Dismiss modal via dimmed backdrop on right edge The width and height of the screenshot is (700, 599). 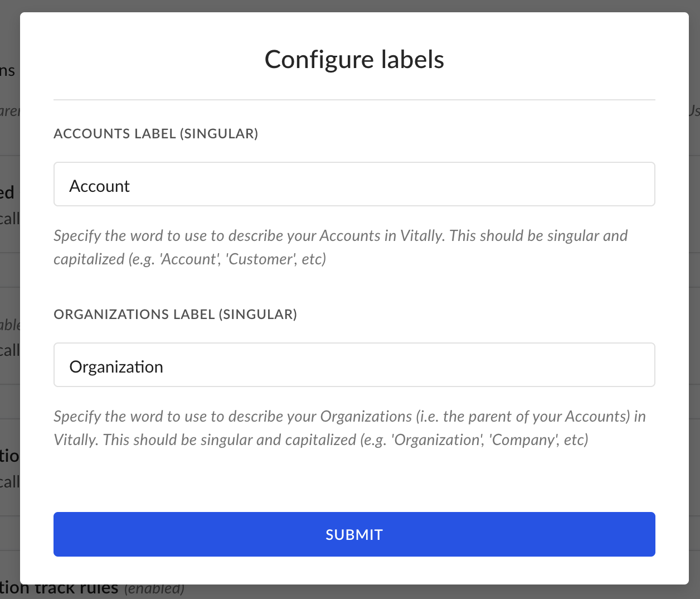[x=694, y=279]
